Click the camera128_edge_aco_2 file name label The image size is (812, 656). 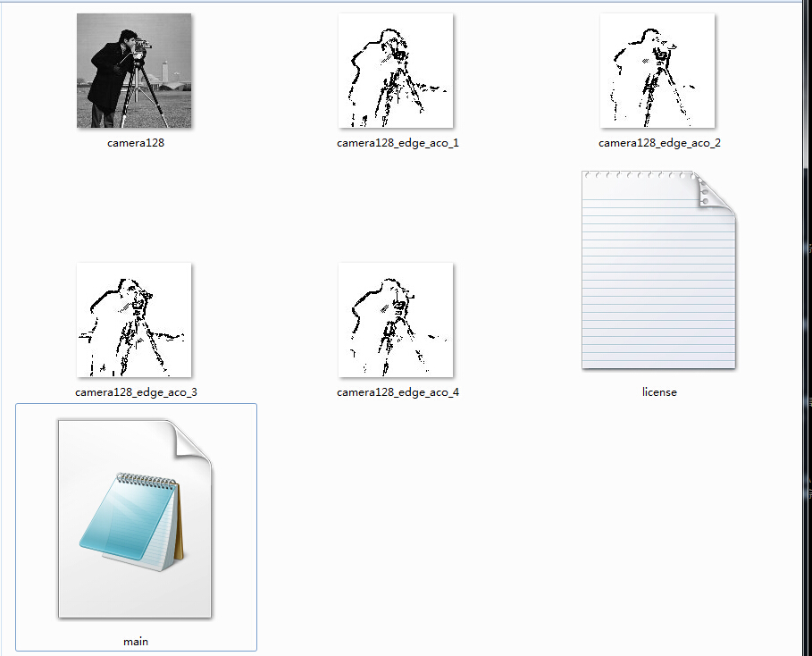pyautogui.click(x=659, y=143)
